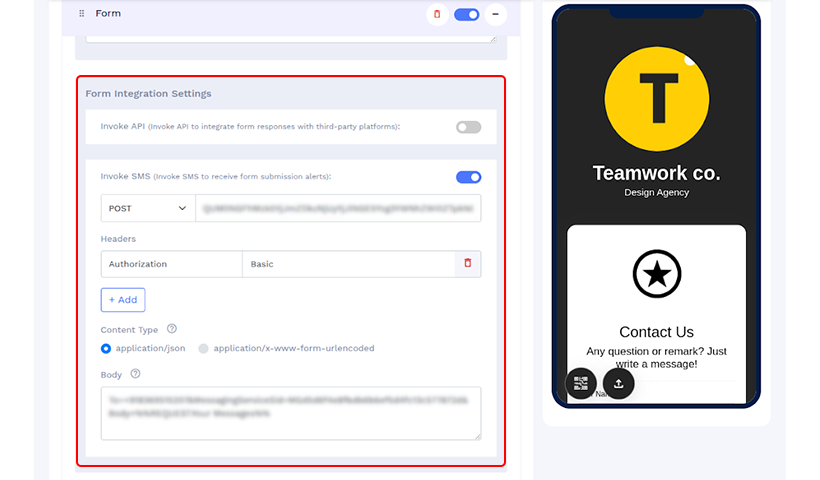Image resolution: width=820 pixels, height=480 pixels.
Task: Open the POST method dropdown
Action: 148,208
